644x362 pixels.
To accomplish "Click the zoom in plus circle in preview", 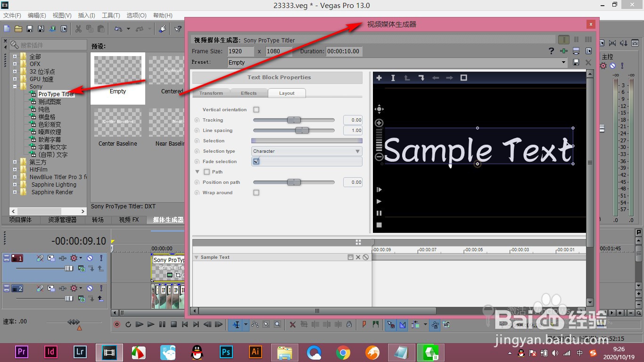I will [379, 123].
